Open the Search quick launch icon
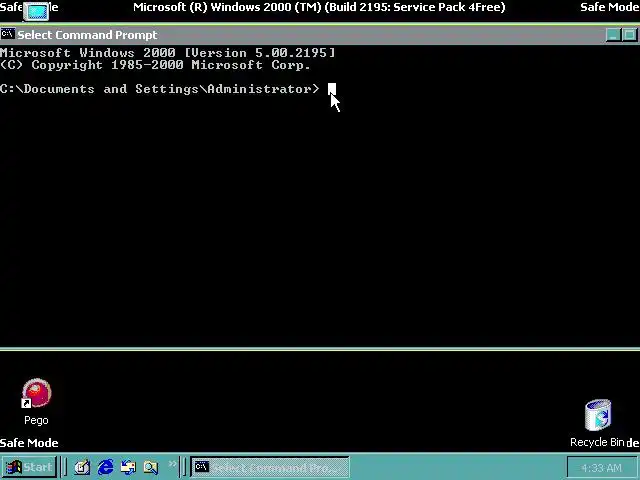The height and width of the screenshot is (480, 640). (x=151, y=467)
